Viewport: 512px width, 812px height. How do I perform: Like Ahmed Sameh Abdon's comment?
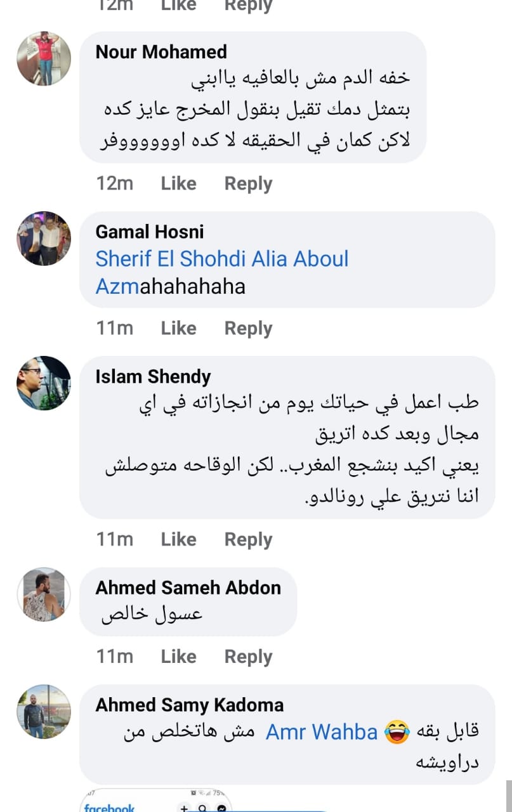point(178,657)
